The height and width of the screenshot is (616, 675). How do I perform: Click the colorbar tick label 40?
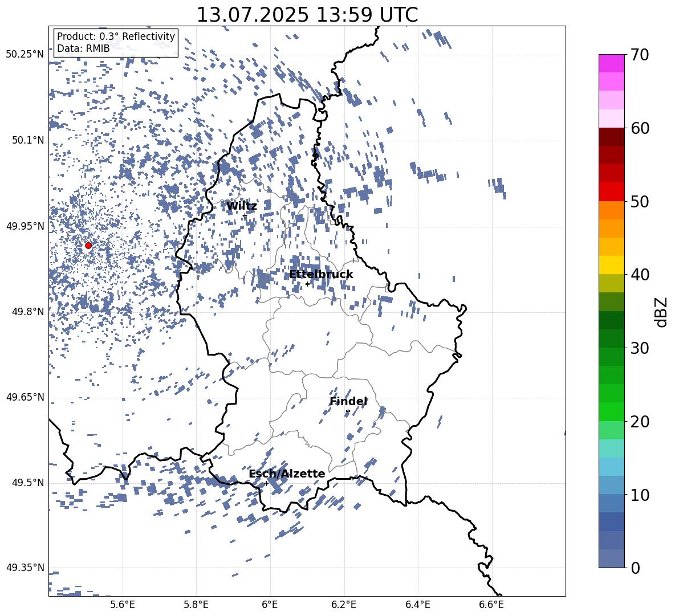tap(640, 275)
